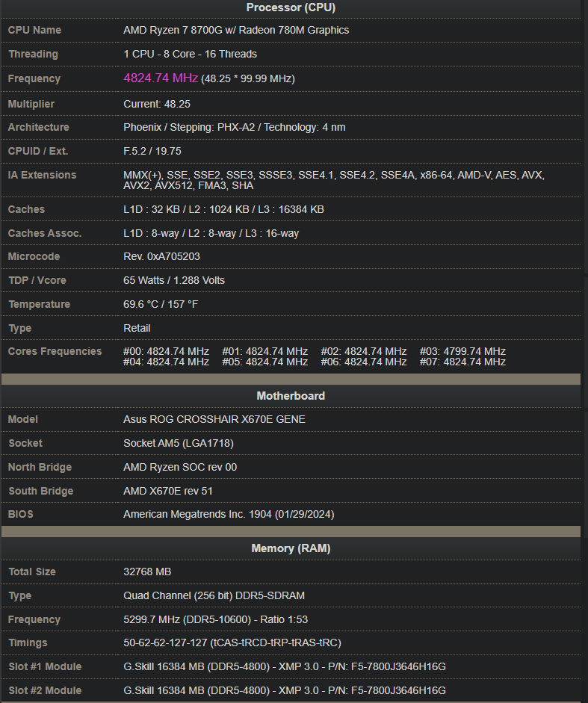Click the American Megatrends BIOS version text
The width and height of the screenshot is (588, 703).
(x=229, y=514)
